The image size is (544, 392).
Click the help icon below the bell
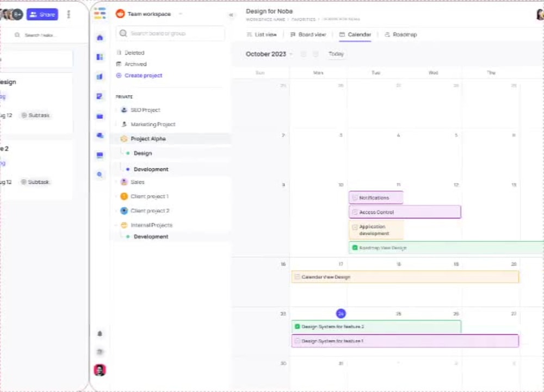tap(100, 351)
